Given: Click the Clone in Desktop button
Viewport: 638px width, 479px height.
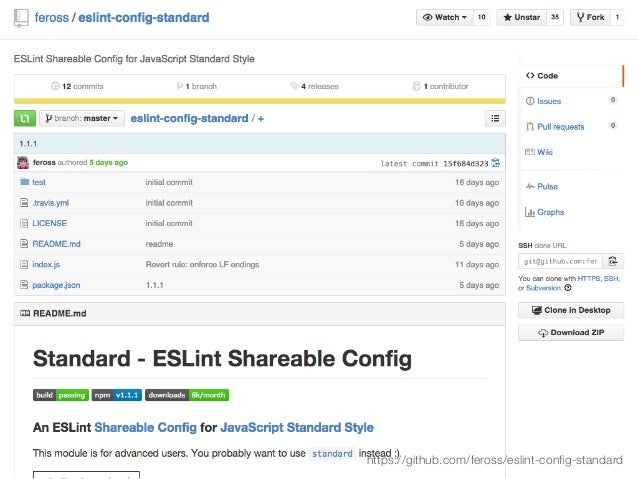Looking at the screenshot, I should tap(571, 310).
